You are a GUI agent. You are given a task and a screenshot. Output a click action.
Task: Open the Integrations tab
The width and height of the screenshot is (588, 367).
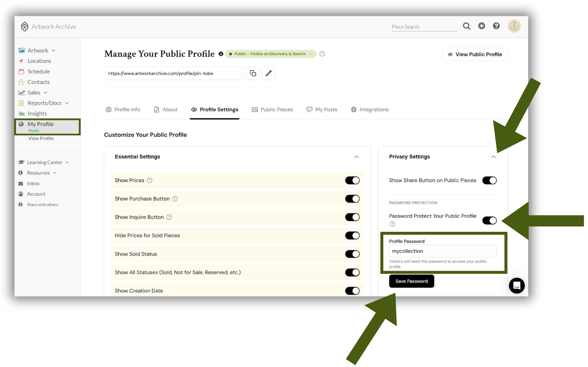pos(370,110)
